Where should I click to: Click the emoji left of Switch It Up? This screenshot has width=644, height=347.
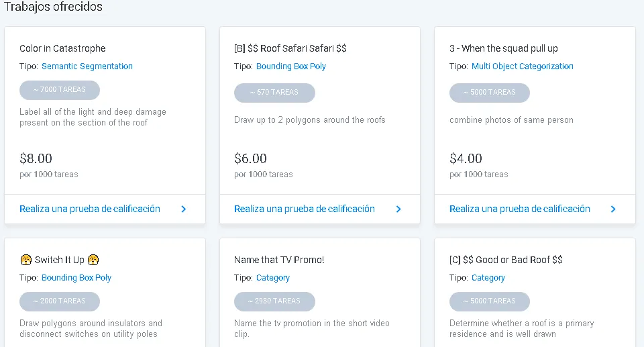pyautogui.click(x=25, y=260)
